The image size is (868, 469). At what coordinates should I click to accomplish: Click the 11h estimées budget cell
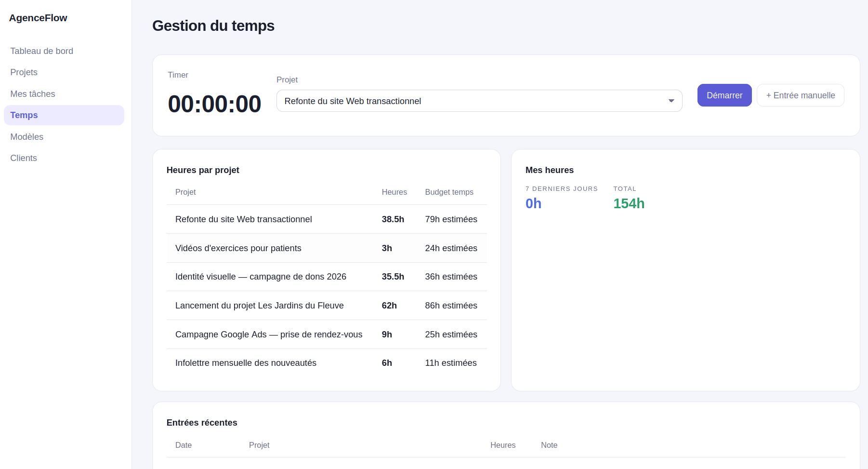(451, 363)
